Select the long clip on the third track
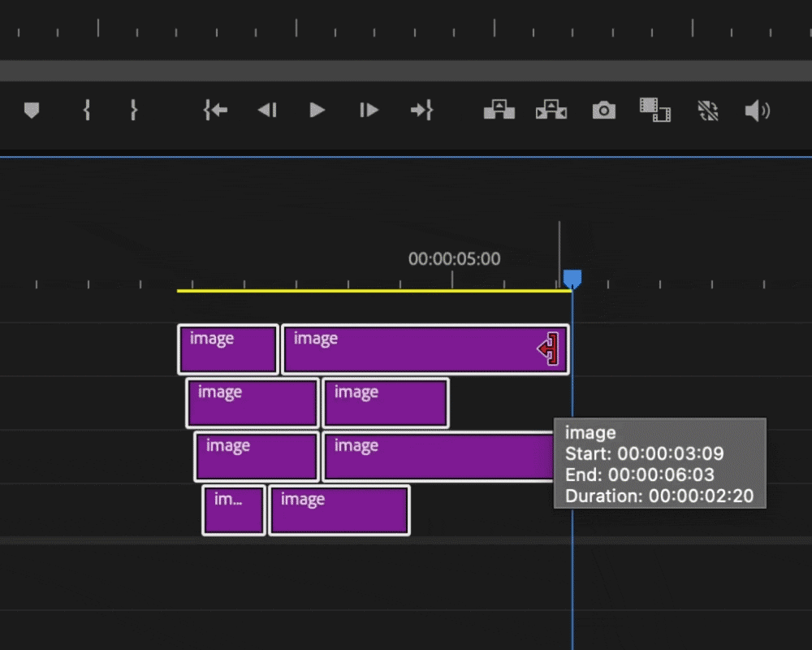812x650 pixels. (x=438, y=457)
